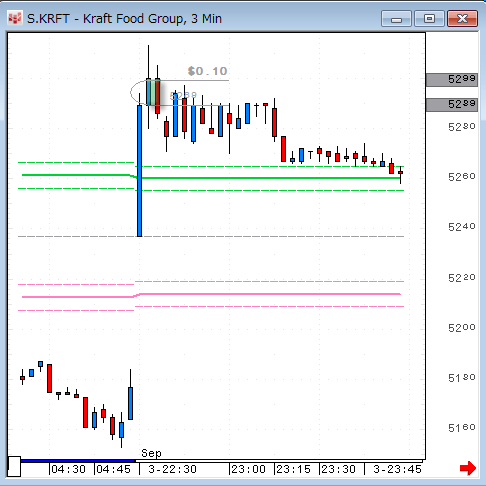Minimize the S.KRFT chart window
Viewport: 486px width, 486px height.
[396, 19]
